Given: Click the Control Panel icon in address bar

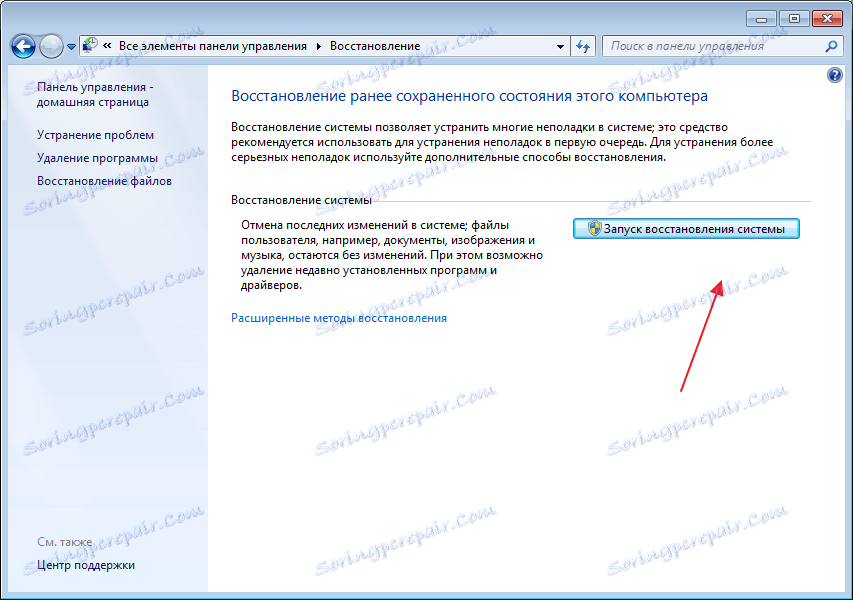Looking at the screenshot, I should pos(89,45).
